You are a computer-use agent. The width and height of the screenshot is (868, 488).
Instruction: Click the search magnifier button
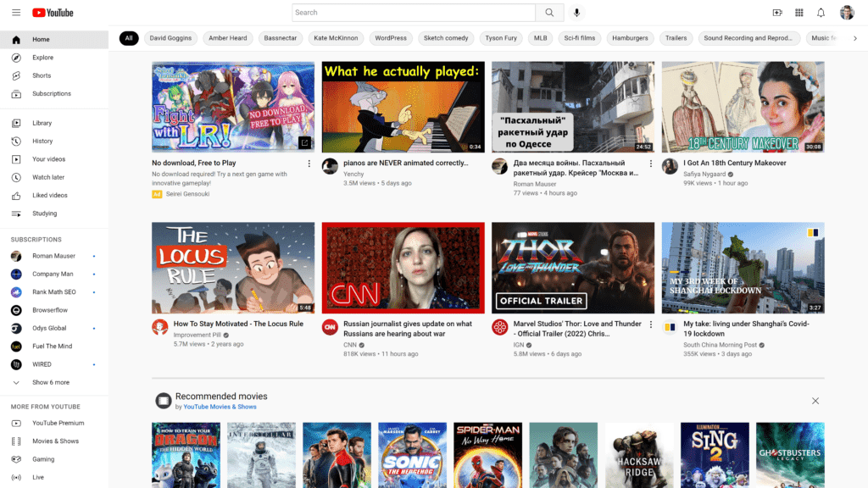click(x=549, y=12)
